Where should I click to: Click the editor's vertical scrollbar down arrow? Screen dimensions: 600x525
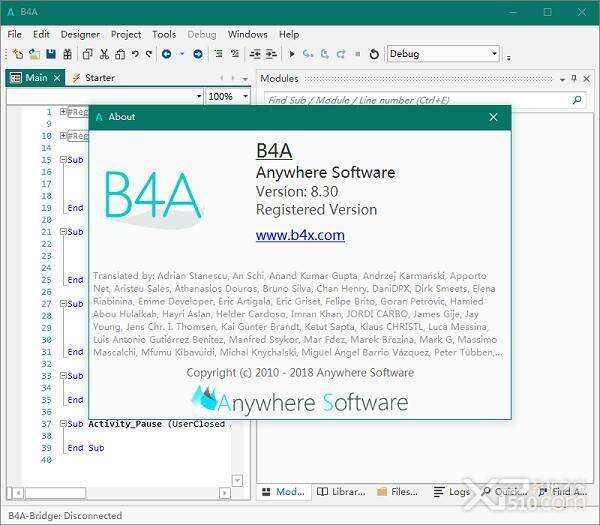(x=237, y=480)
